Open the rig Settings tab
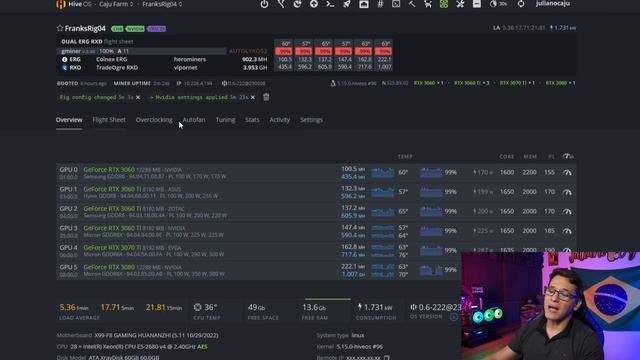The width and height of the screenshot is (640, 360). click(x=311, y=120)
